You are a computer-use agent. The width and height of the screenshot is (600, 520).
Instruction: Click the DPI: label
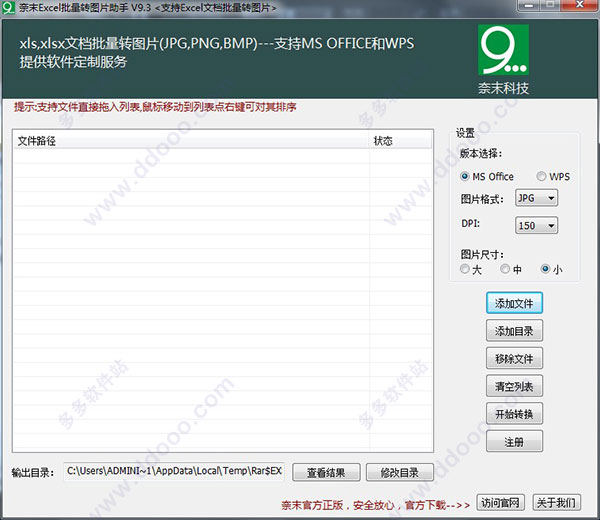click(470, 223)
